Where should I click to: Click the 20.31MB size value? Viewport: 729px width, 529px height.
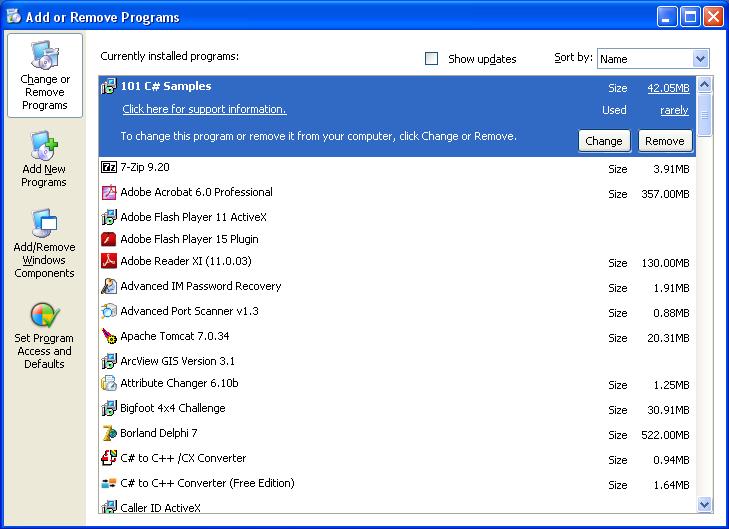point(668,338)
